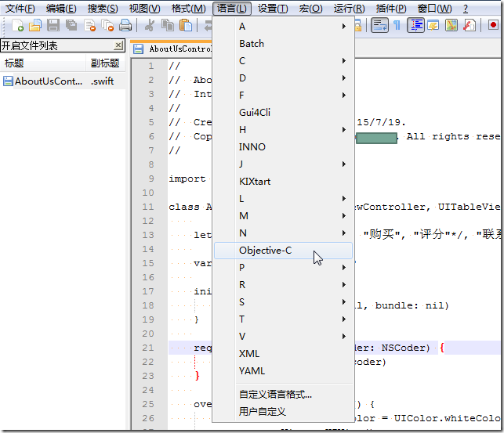504x433 pixels.
Task: Toggle show all characters pilcrow icon
Action: pos(397,25)
